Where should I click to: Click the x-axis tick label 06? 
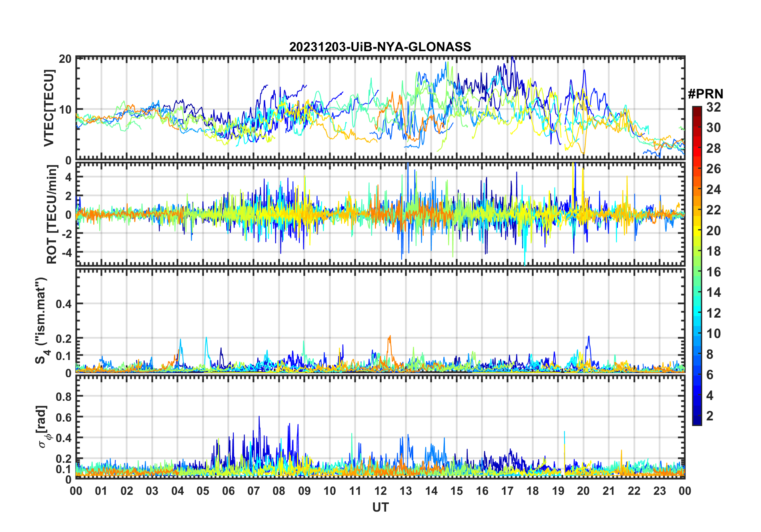(228, 491)
